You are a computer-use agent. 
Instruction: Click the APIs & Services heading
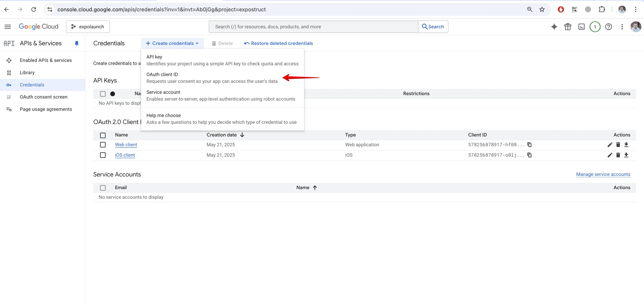tap(40, 43)
